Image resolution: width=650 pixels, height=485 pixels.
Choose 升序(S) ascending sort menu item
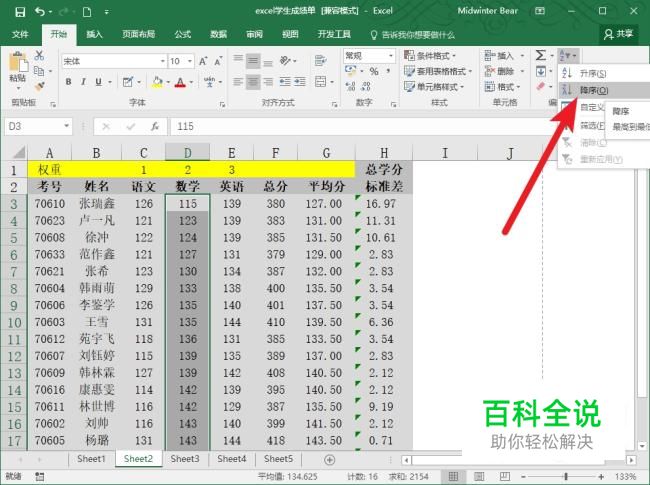[x=604, y=73]
